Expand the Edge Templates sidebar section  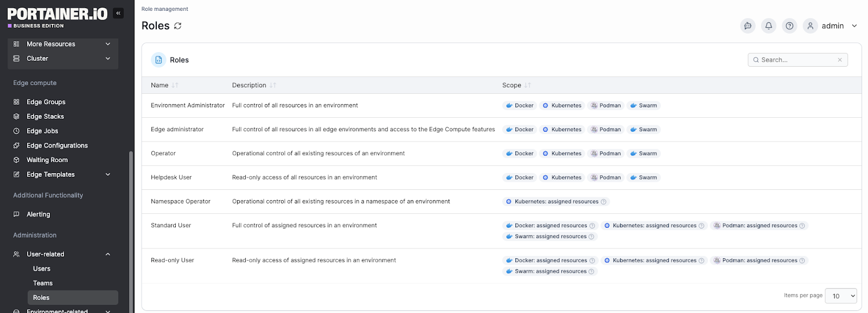pos(108,175)
